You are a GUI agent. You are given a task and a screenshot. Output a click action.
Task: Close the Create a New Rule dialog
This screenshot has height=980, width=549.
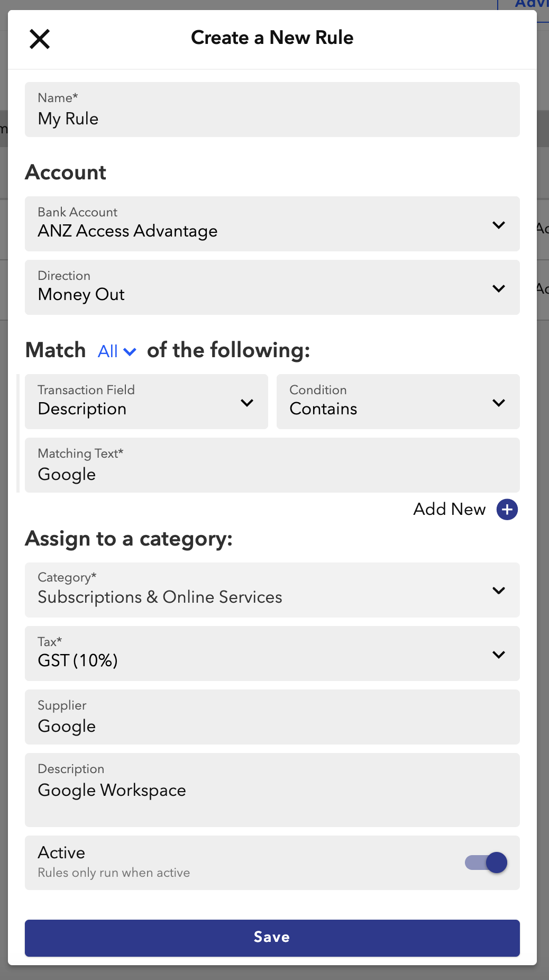[40, 39]
